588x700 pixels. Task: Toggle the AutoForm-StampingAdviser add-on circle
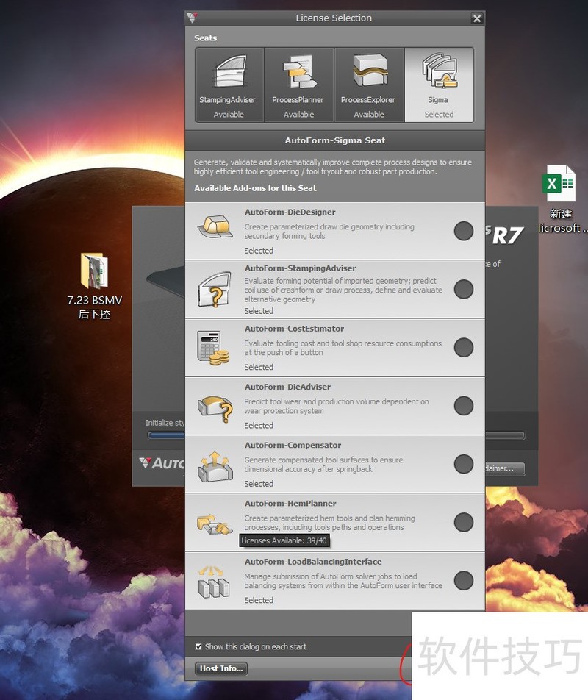(464, 289)
